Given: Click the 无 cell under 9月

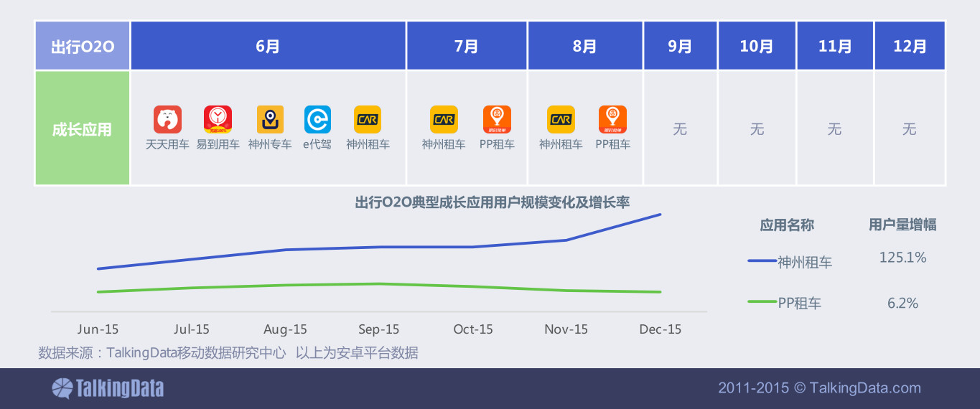Looking at the screenshot, I should pyautogui.click(x=680, y=128).
